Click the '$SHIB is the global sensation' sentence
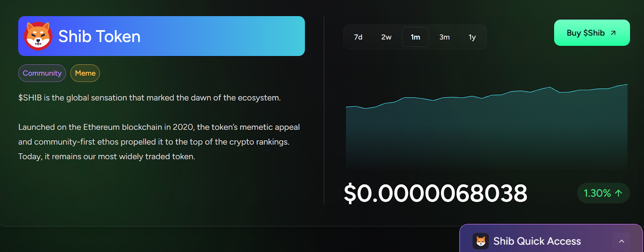 click(149, 98)
